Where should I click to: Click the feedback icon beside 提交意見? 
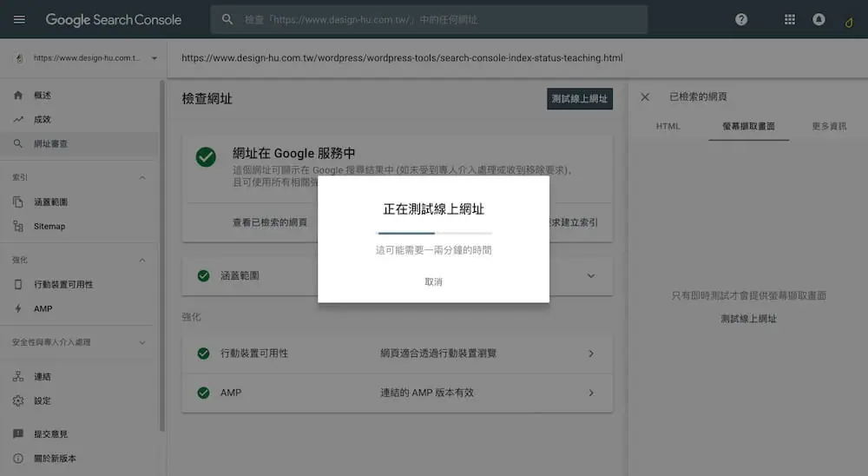(x=18, y=434)
